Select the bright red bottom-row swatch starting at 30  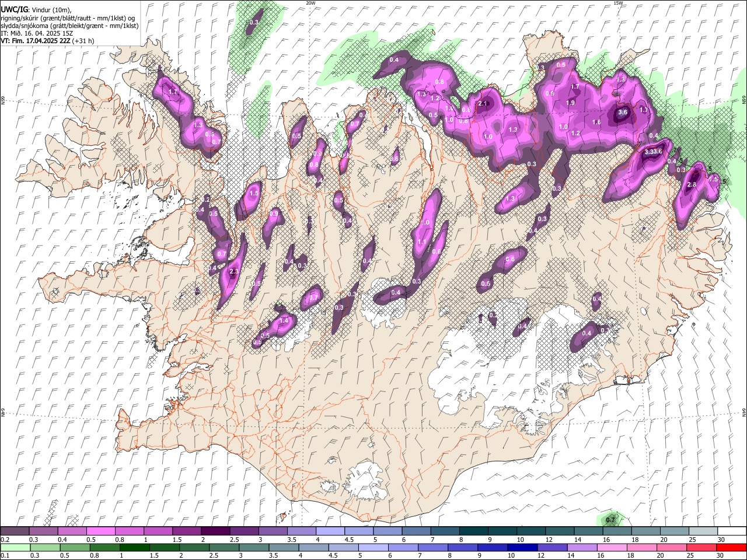point(732,547)
